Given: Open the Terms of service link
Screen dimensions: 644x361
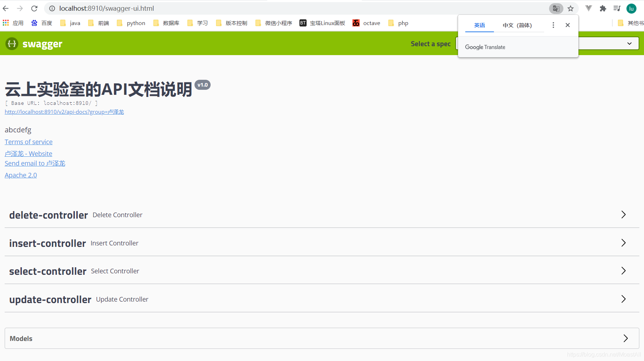Looking at the screenshot, I should pyautogui.click(x=29, y=142).
